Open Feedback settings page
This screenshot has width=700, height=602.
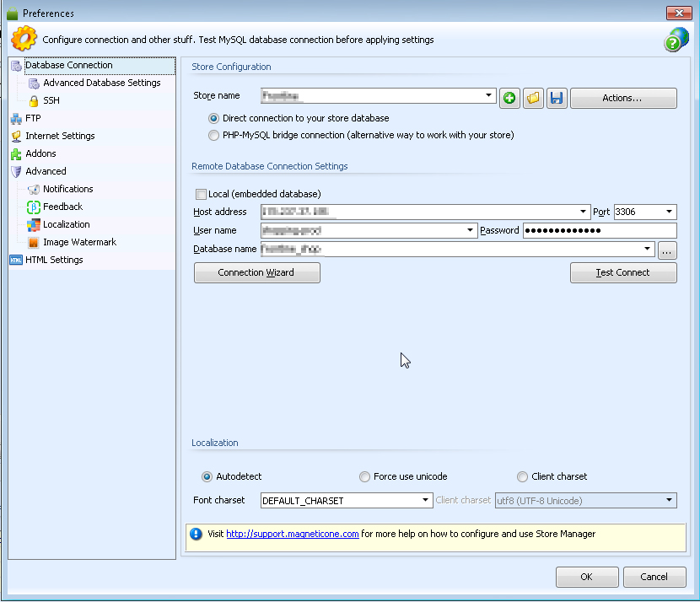pos(63,207)
